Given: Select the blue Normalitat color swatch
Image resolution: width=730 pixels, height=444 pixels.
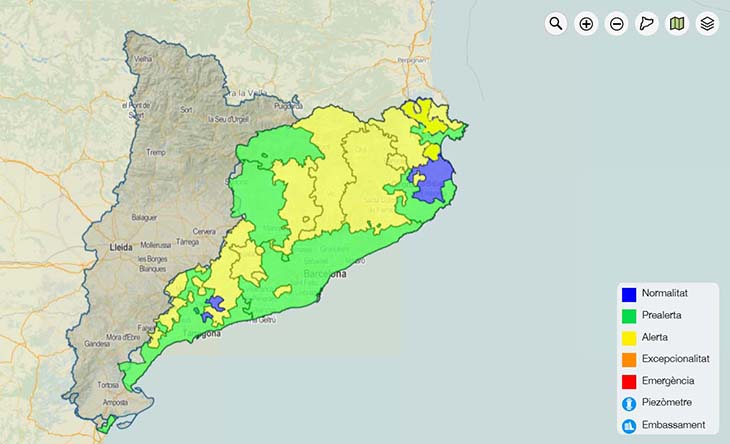Looking at the screenshot, I should [x=629, y=294].
